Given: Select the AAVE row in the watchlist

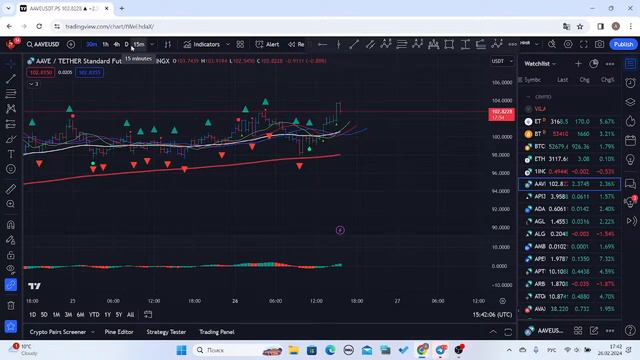Looking at the screenshot, I should (x=569, y=184).
